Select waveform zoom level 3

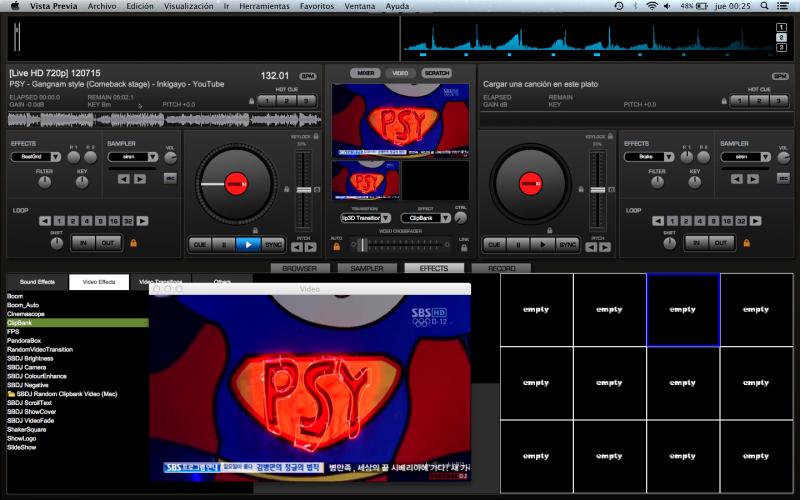coord(781,47)
